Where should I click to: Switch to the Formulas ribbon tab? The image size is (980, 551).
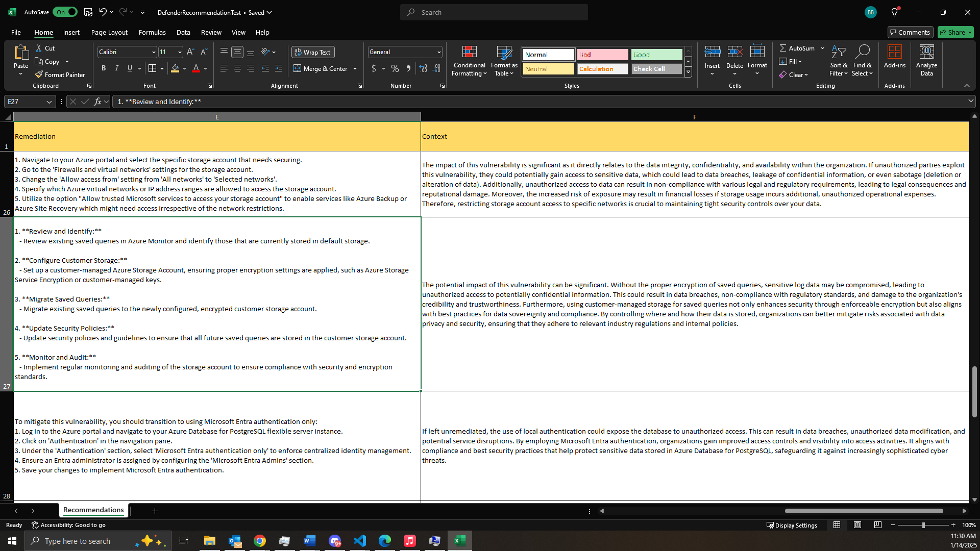(x=152, y=32)
